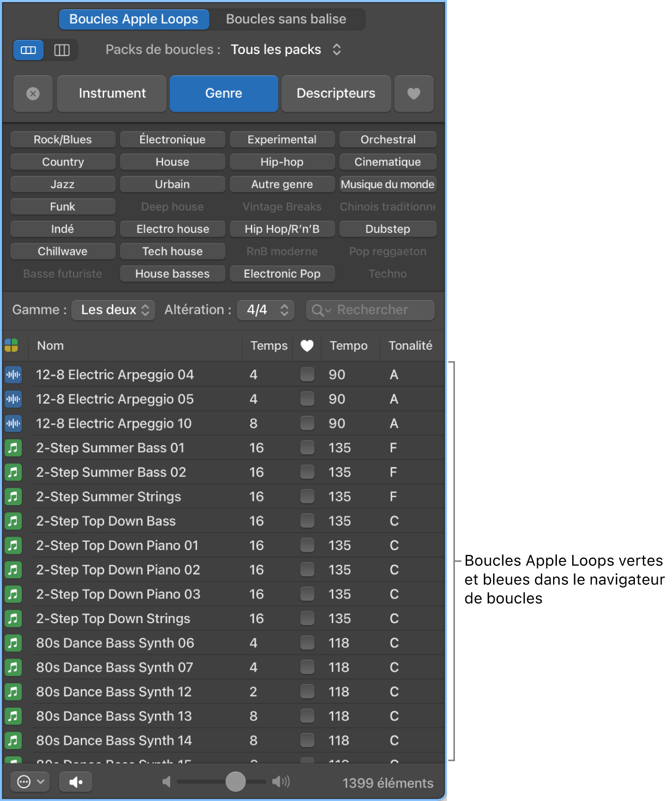Open the Altération 4/4 signature menu
672x801 pixels.
(x=267, y=310)
